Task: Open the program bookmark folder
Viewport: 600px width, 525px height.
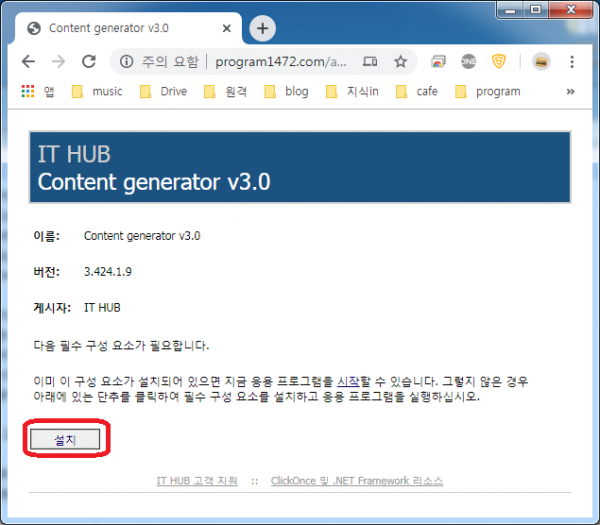Action: click(x=488, y=91)
